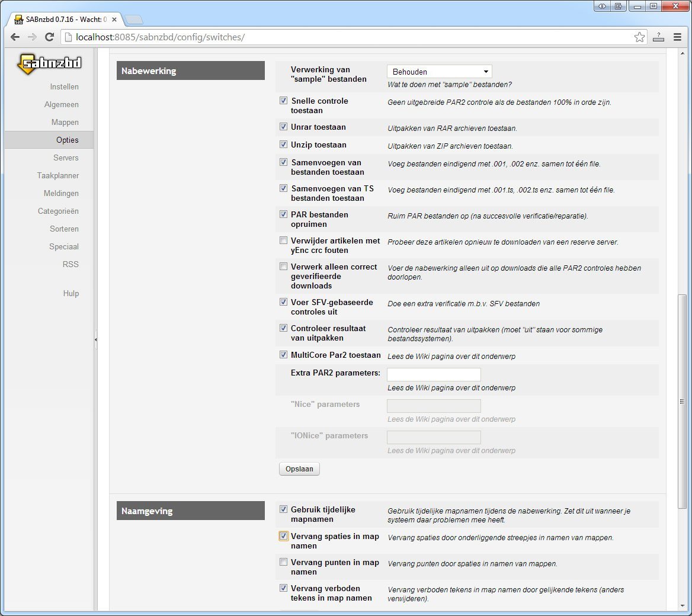The height and width of the screenshot is (616, 692).
Task: Enable Vervang punten in map namen
Action: coord(283,562)
